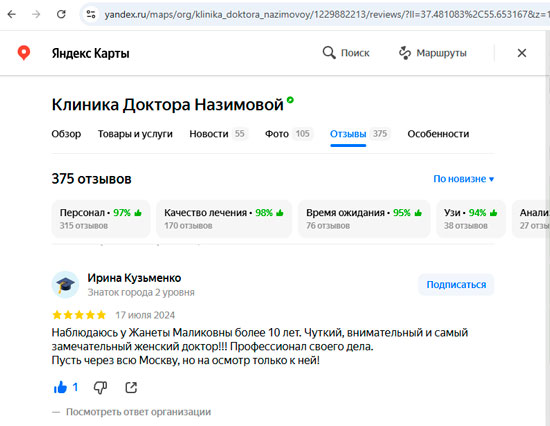Click the Yandex Maps red pin logo

click(x=24, y=53)
